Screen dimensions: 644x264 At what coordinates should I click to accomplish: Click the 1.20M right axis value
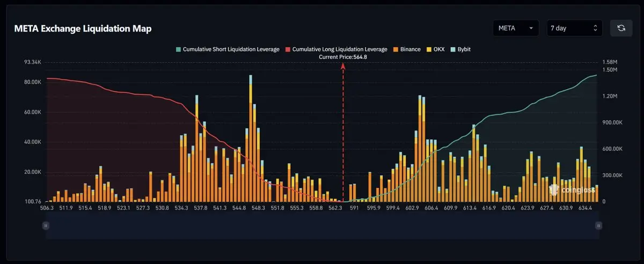[610, 96]
